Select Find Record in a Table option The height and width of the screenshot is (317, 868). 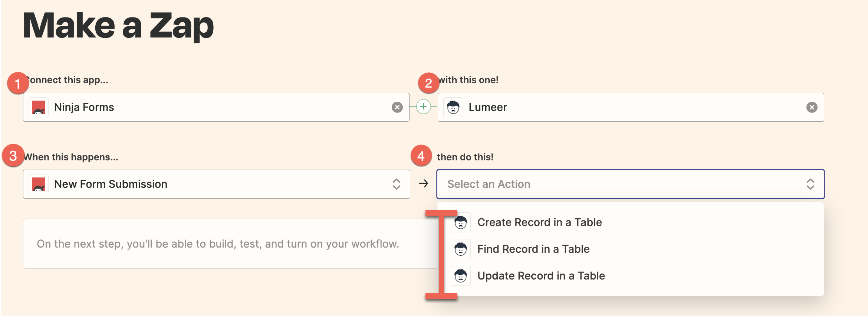point(533,249)
